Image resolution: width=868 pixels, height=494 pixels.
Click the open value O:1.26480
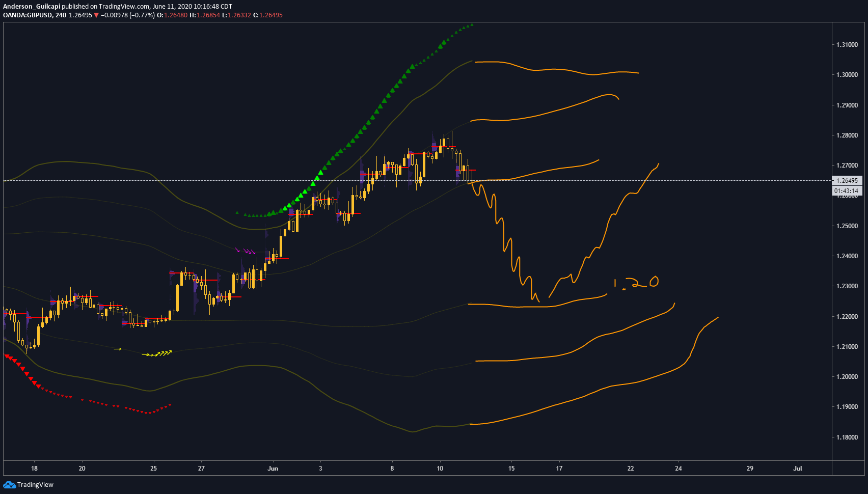click(x=172, y=15)
